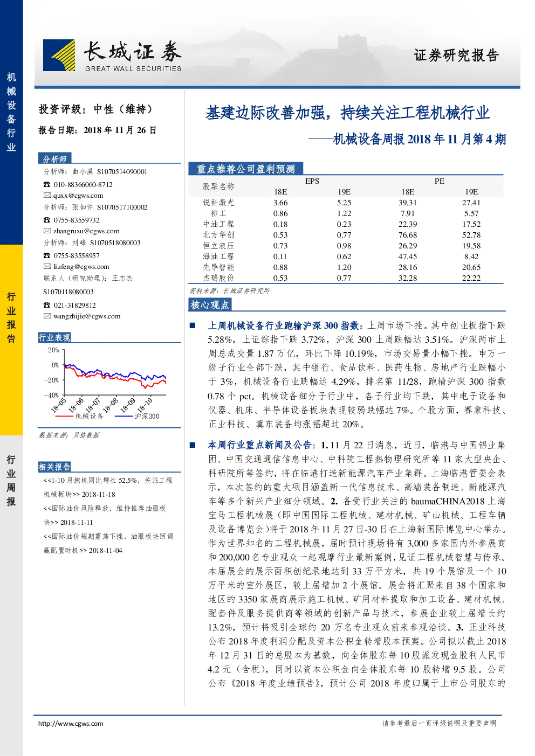Click the 海油工程 row name
Image resolution: width=535 pixels, height=756 pixels.
pos(218,256)
